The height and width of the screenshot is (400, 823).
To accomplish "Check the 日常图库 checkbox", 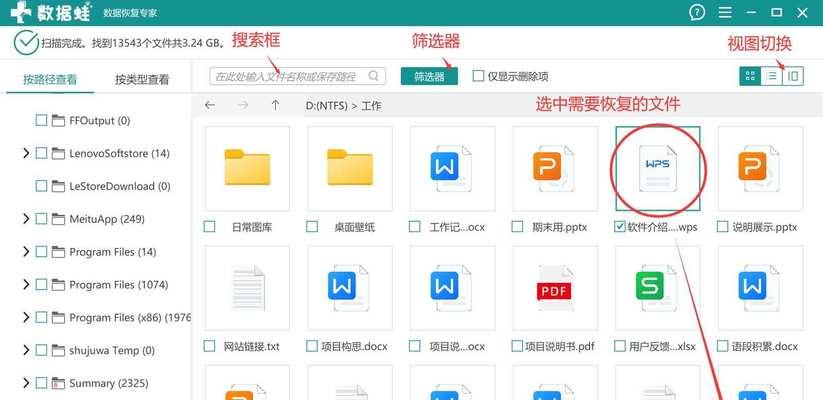I will pyautogui.click(x=209, y=227).
